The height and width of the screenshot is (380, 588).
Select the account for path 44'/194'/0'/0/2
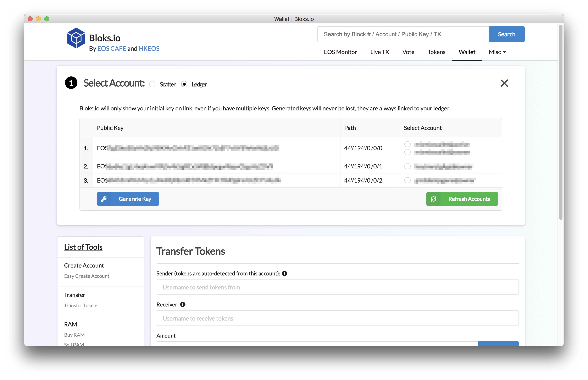tap(407, 180)
